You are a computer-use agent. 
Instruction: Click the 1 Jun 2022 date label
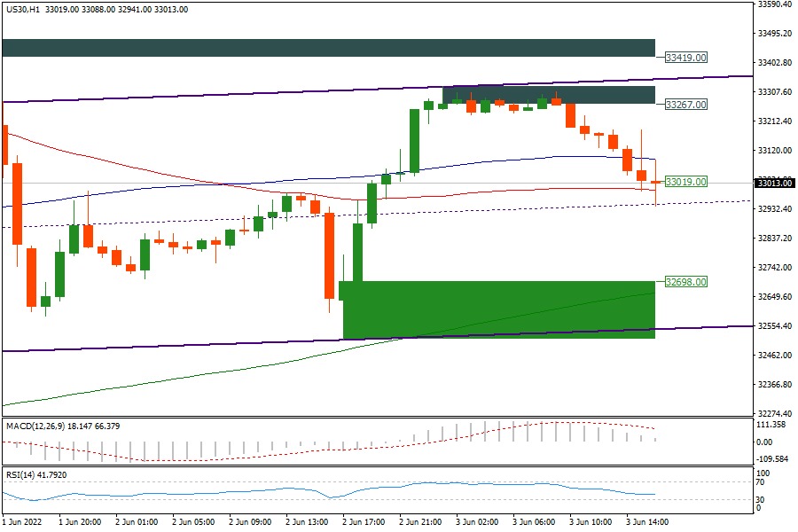23,523
